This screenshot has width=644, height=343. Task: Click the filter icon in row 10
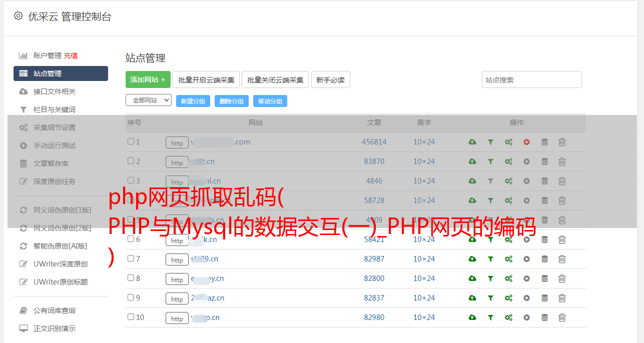pos(490,317)
